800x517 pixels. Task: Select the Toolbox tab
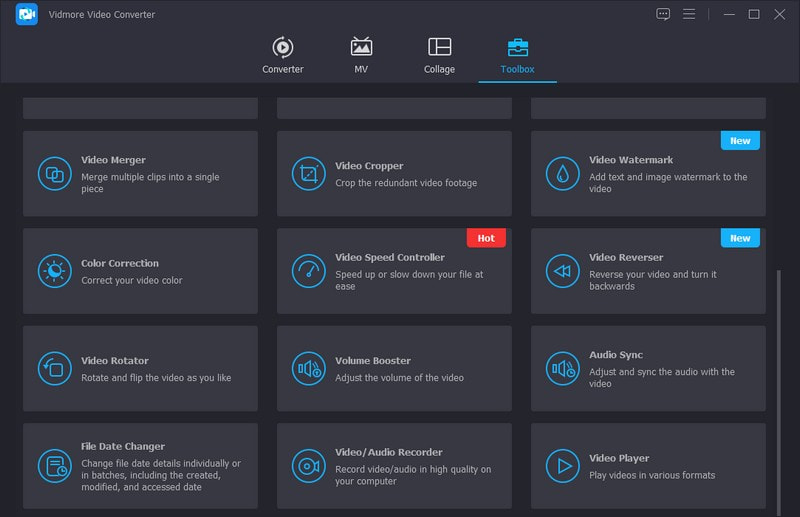click(x=518, y=55)
